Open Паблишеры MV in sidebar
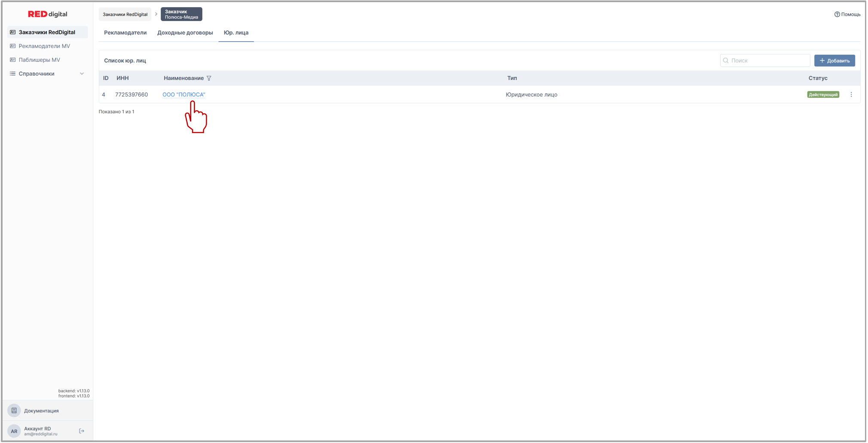The width and height of the screenshot is (868, 443). pos(40,60)
